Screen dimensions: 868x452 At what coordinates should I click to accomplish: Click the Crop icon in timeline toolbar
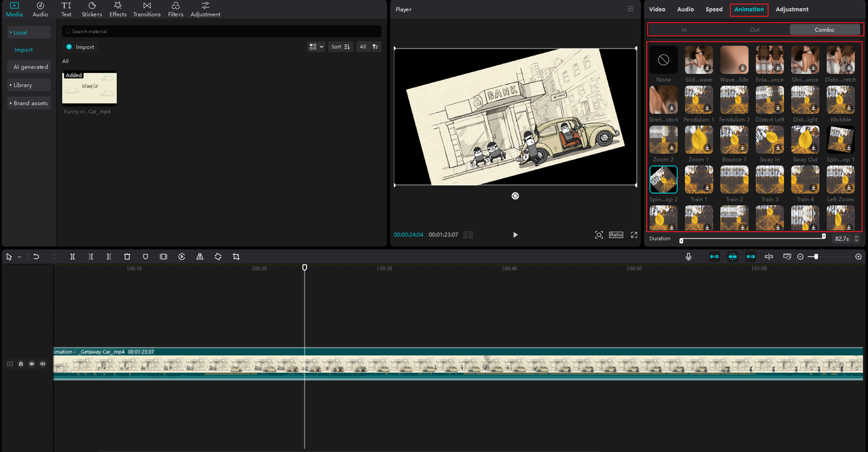click(236, 257)
